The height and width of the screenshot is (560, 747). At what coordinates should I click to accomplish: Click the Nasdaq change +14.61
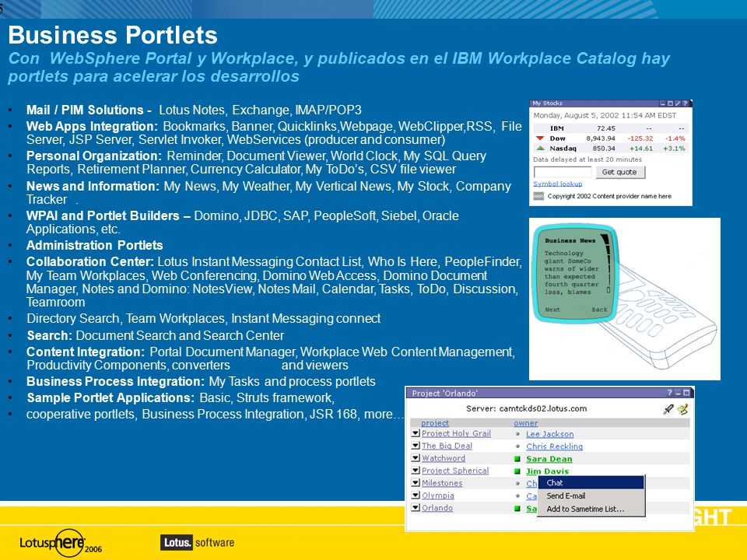[640, 148]
